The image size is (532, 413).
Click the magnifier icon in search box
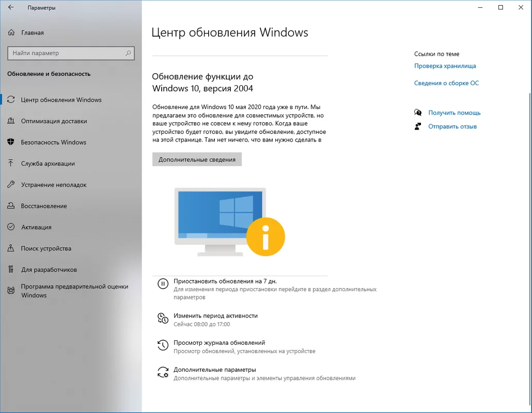point(128,53)
